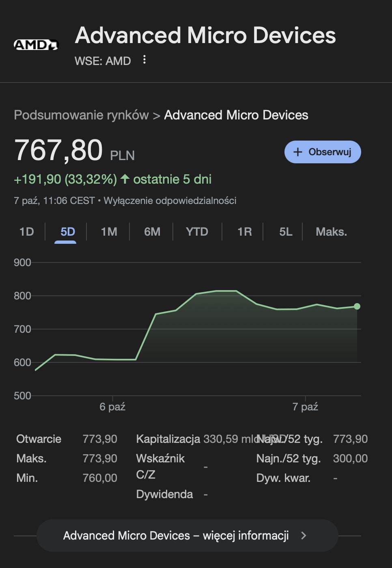Open the Maks. chart view
The height and width of the screenshot is (568, 392).
(331, 231)
